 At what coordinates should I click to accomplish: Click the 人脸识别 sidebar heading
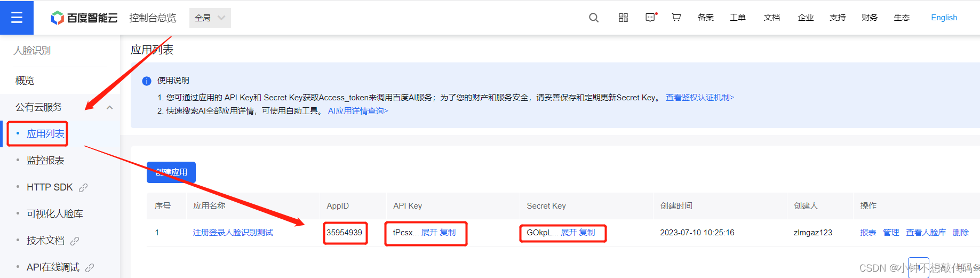[32, 51]
